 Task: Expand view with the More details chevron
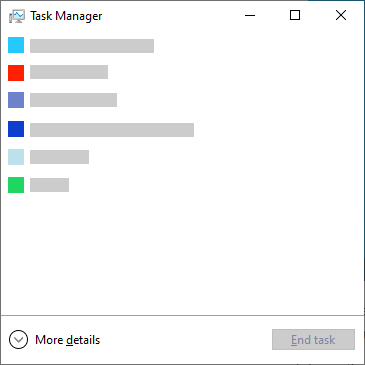tap(18, 340)
